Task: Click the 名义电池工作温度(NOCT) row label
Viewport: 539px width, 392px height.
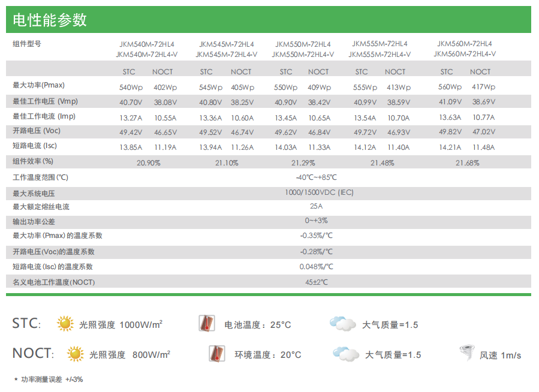Action: pos(53,282)
